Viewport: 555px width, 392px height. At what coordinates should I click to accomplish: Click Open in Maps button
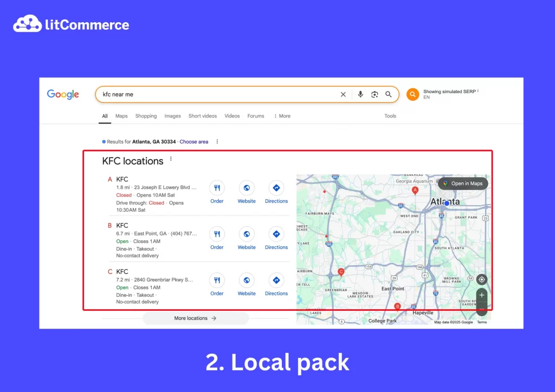pos(463,184)
